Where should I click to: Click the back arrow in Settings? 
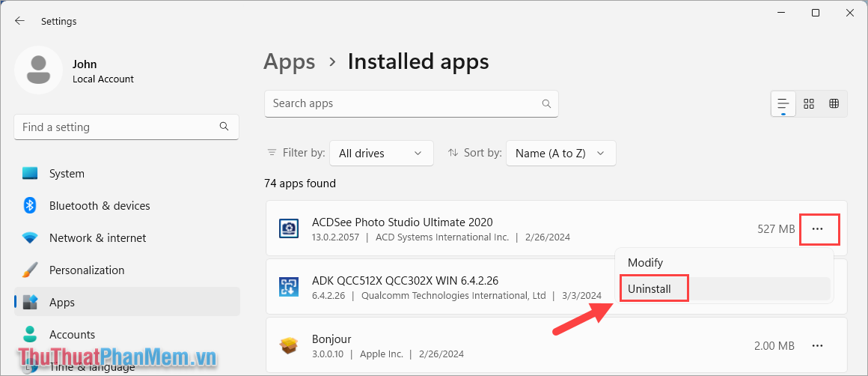click(x=20, y=21)
